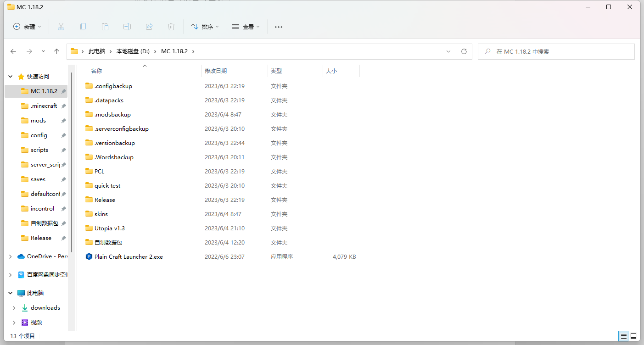Open the 查看 view dropdown
Image resolution: width=644 pixels, height=345 pixels.
(x=246, y=27)
